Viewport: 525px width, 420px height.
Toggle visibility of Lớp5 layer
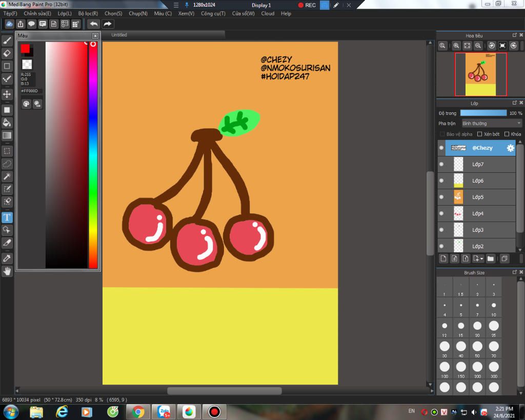coord(441,197)
